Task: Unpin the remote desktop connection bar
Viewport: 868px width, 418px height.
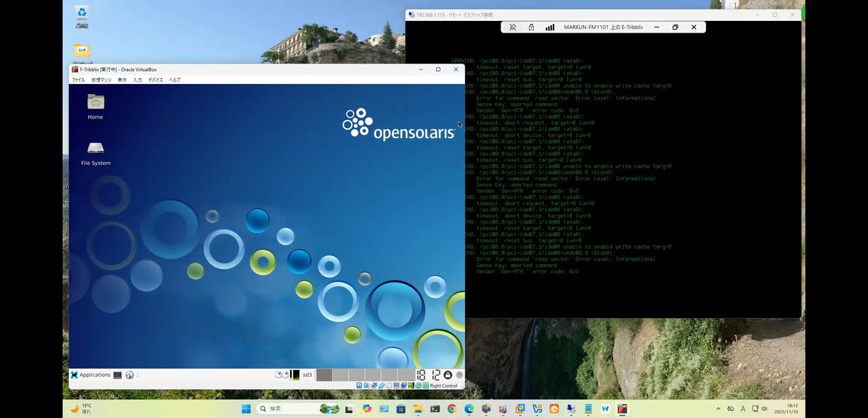Action: point(513,27)
